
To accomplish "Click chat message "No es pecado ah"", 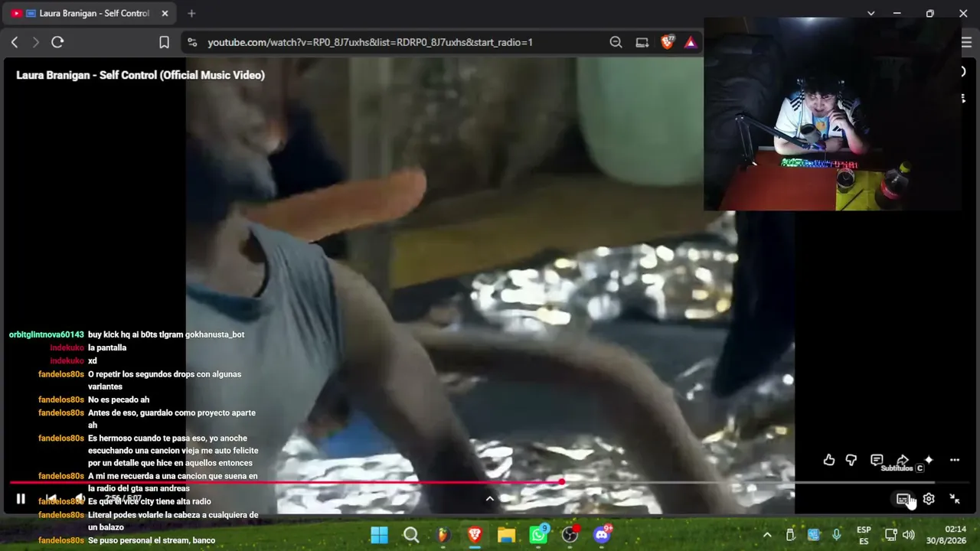I will [119, 399].
